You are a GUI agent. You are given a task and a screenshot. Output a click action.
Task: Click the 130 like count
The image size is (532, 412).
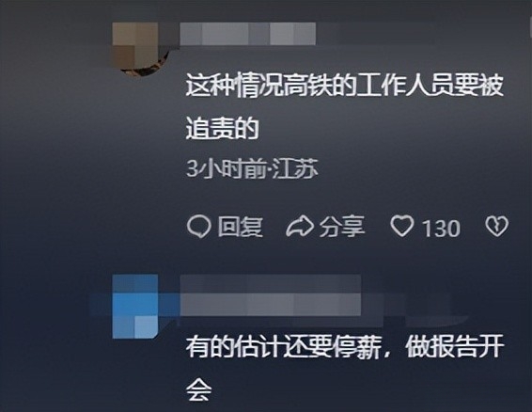[x=441, y=229]
